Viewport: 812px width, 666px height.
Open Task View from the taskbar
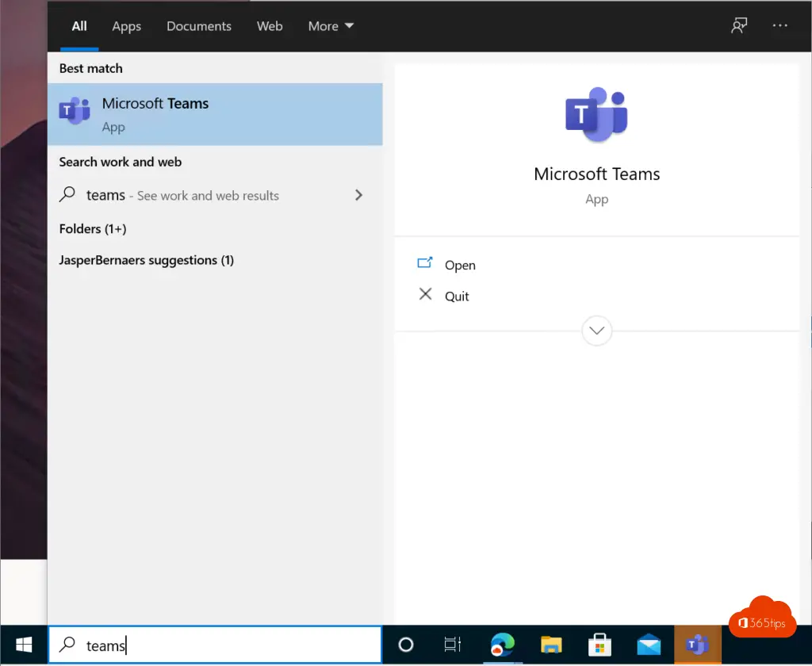tap(452, 645)
